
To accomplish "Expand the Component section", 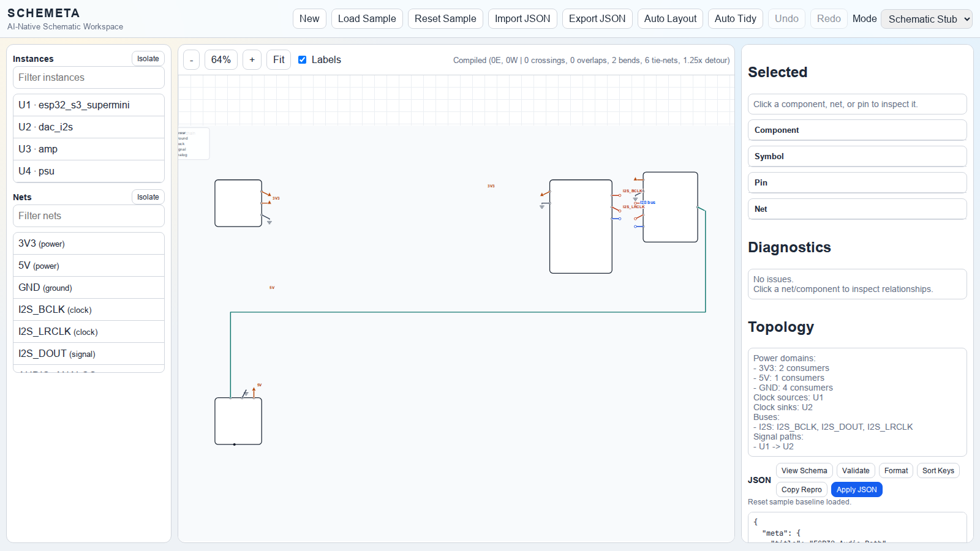I will (x=857, y=130).
